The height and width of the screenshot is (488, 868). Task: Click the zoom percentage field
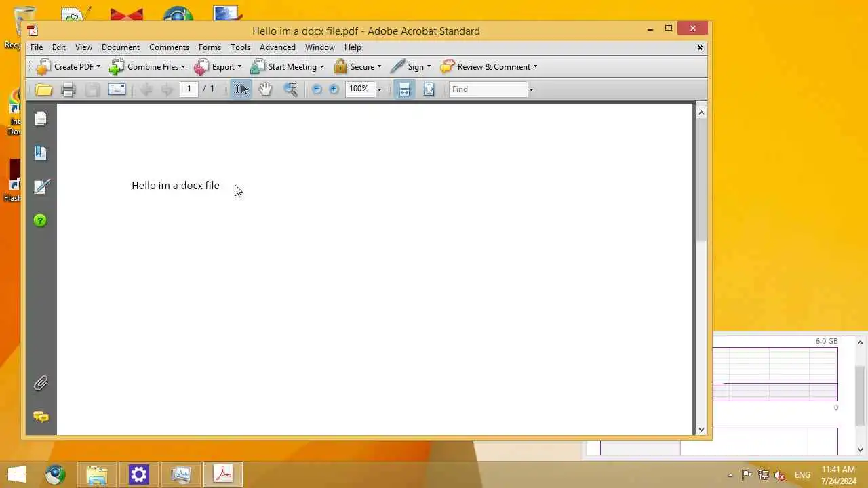[359, 89]
